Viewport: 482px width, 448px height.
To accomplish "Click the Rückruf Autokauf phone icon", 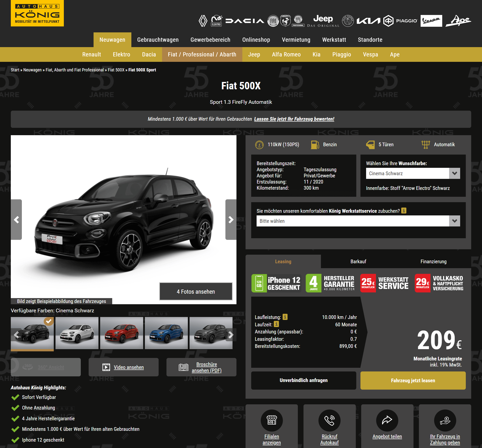I will [x=330, y=420].
